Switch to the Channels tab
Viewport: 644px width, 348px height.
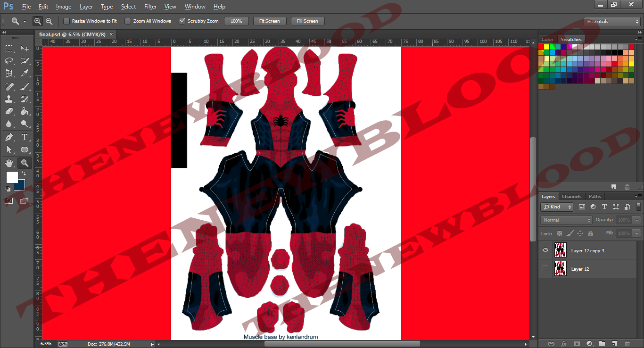click(x=571, y=196)
